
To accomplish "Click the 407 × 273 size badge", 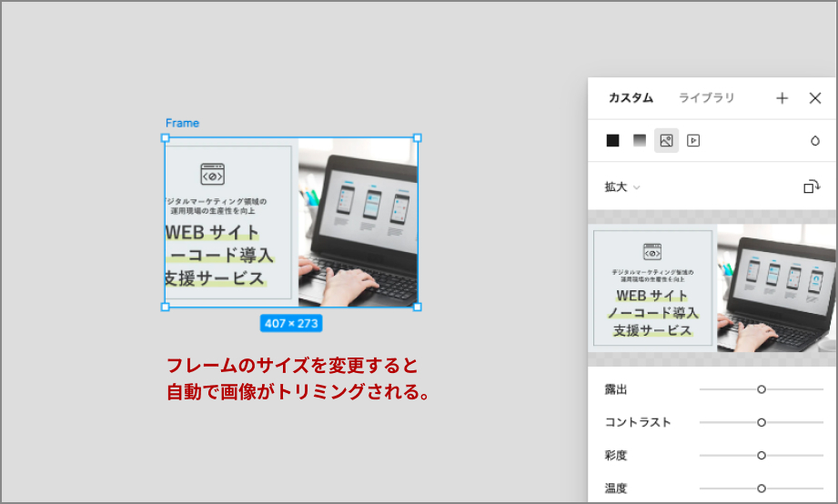I will (291, 323).
